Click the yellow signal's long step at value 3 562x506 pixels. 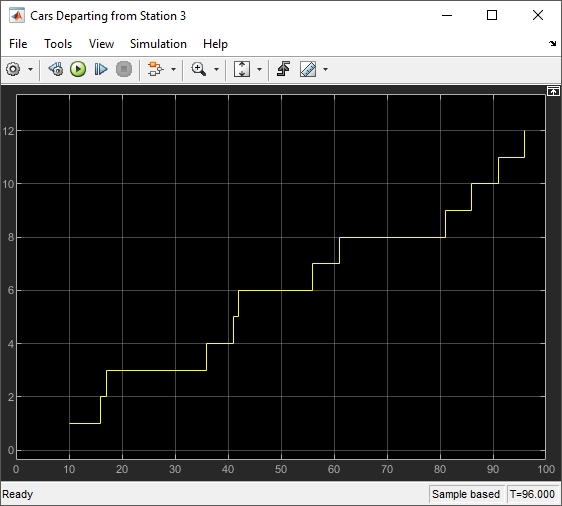[x=156, y=370]
